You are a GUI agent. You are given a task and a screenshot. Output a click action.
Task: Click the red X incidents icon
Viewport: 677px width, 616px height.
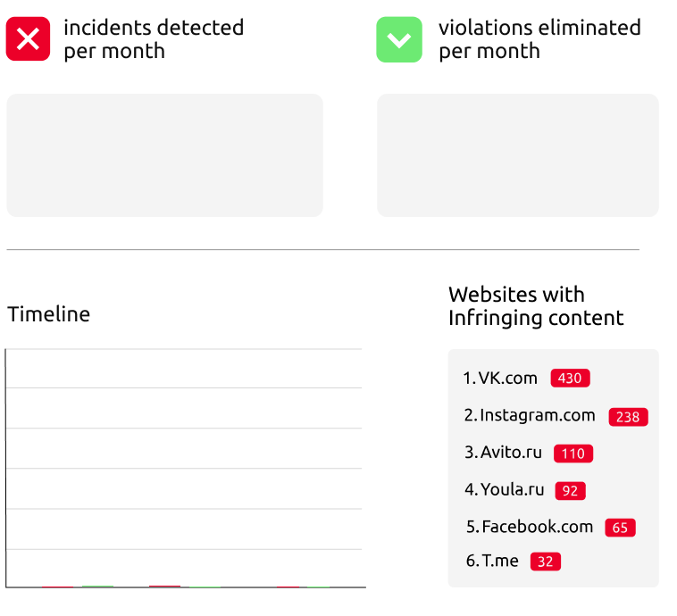point(29,39)
